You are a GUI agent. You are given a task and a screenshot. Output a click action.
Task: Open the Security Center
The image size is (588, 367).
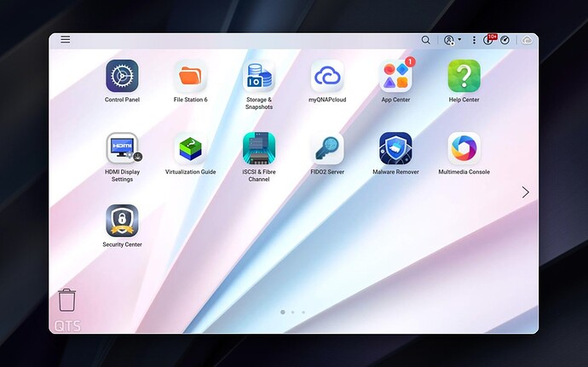click(x=122, y=221)
